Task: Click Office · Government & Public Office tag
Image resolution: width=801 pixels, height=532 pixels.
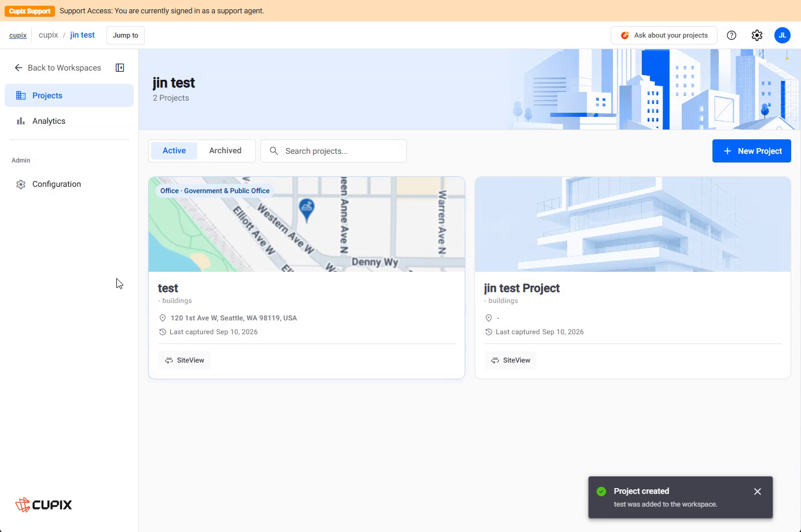Action: tap(215, 191)
